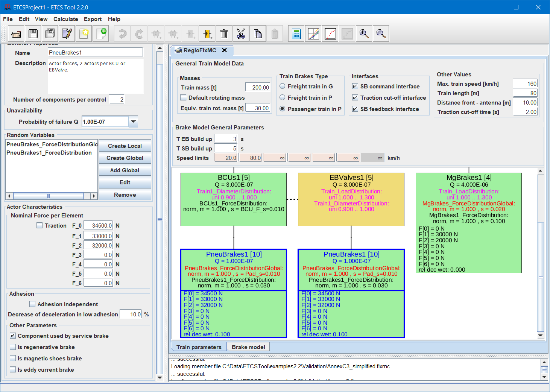Screen dimensions: 550x392
Task: Click the zoom in magnifier icon
Action: click(x=364, y=34)
